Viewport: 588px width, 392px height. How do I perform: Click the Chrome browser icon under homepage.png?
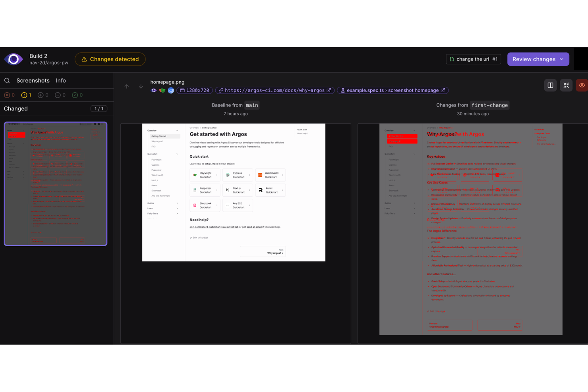(x=171, y=91)
